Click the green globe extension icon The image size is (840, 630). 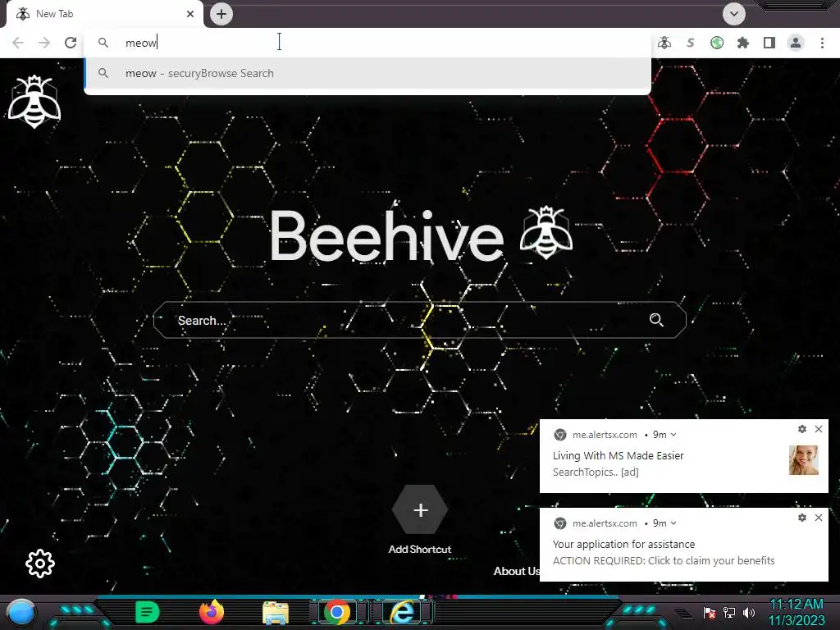pyautogui.click(x=717, y=43)
